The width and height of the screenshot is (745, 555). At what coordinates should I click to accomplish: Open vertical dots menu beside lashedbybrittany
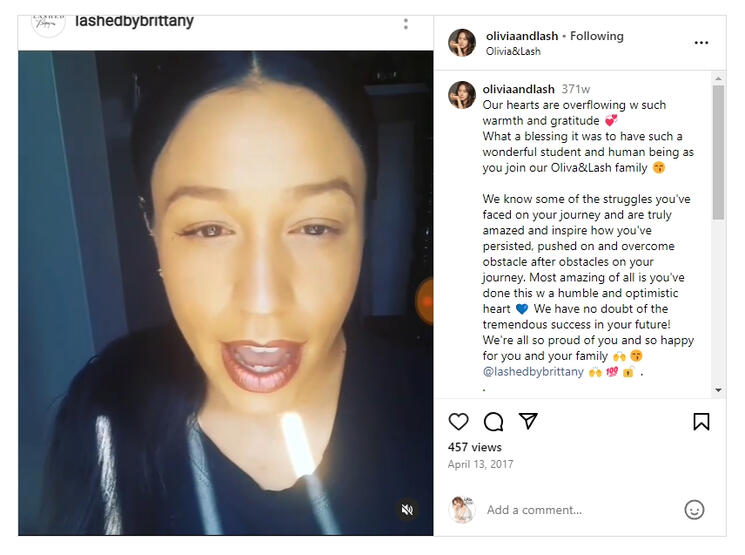pyautogui.click(x=406, y=24)
